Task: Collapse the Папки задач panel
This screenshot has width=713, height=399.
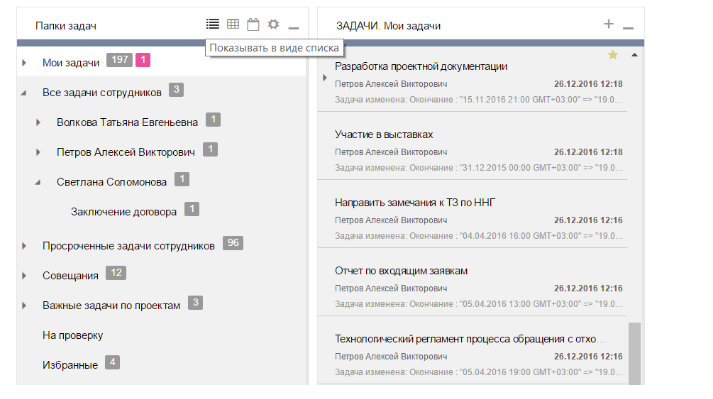Action: (294, 28)
